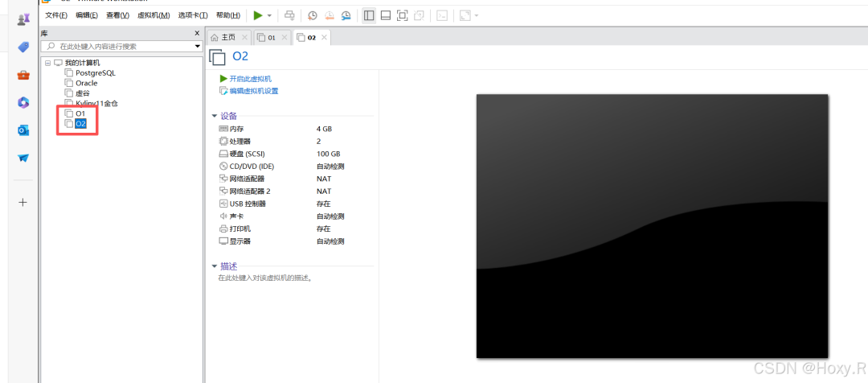Open the power options dropdown arrow beside play
The height and width of the screenshot is (383, 868).
click(269, 15)
